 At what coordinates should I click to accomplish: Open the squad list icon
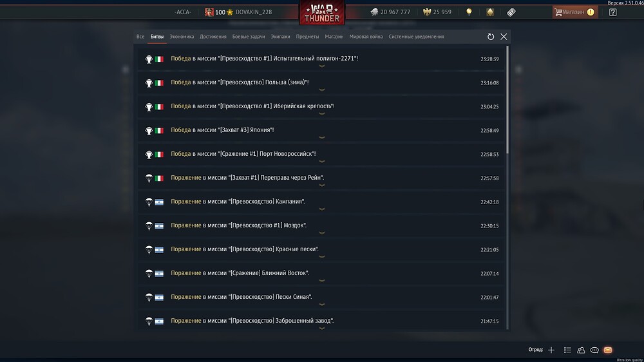pos(567,350)
